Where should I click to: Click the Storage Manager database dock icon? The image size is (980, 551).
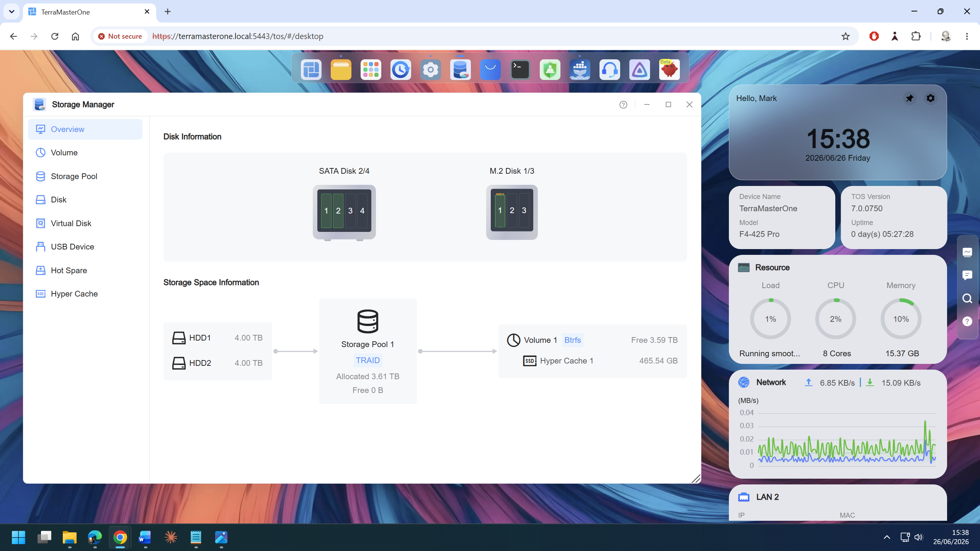click(460, 70)
